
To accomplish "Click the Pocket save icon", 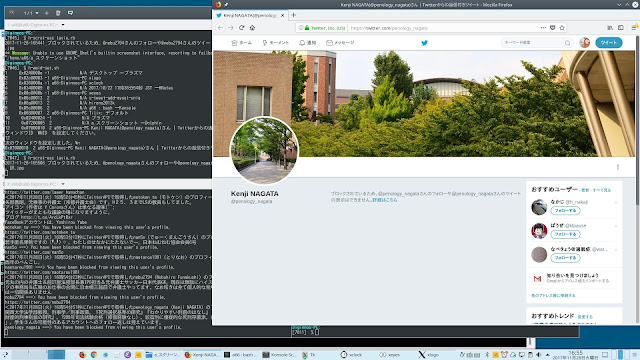I will [x=552, y=28].
